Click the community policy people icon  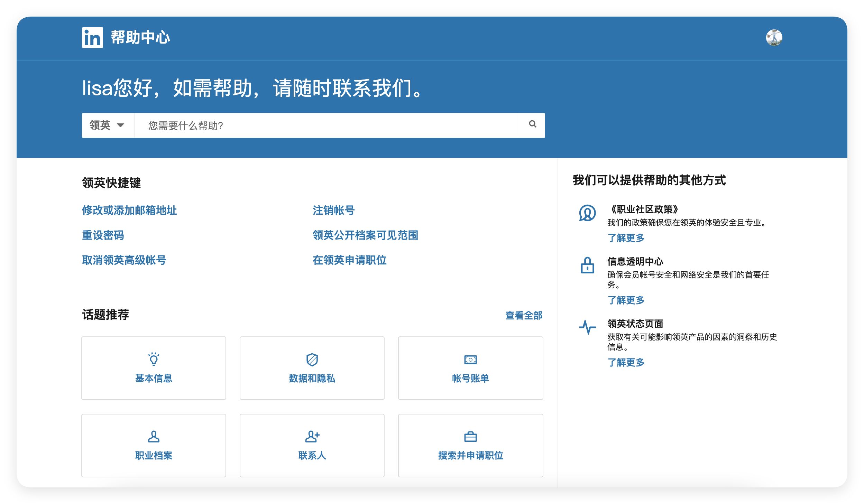[x=587, y=213]
